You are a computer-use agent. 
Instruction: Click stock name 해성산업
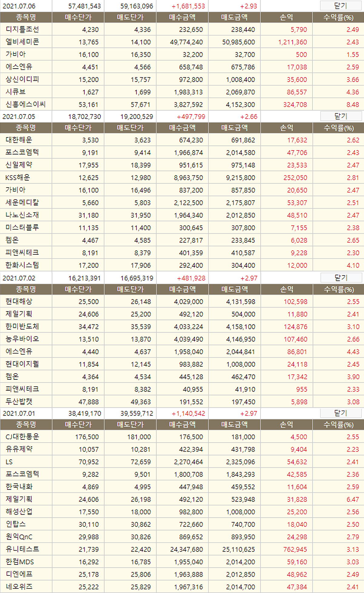point(19,512)
